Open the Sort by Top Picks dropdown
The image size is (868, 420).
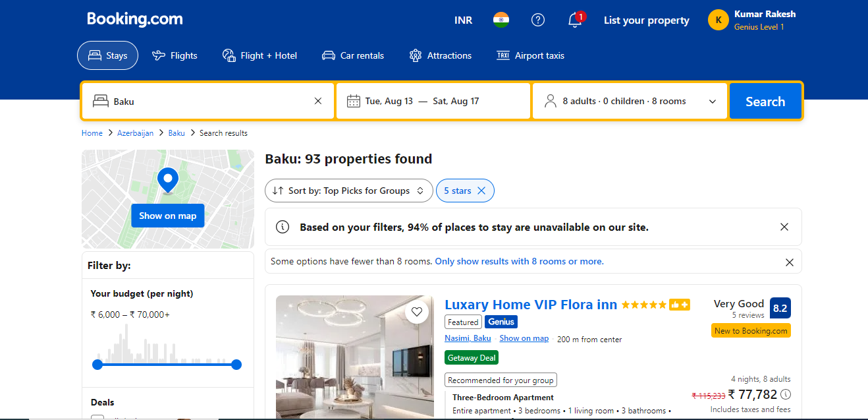pos(349,191)
